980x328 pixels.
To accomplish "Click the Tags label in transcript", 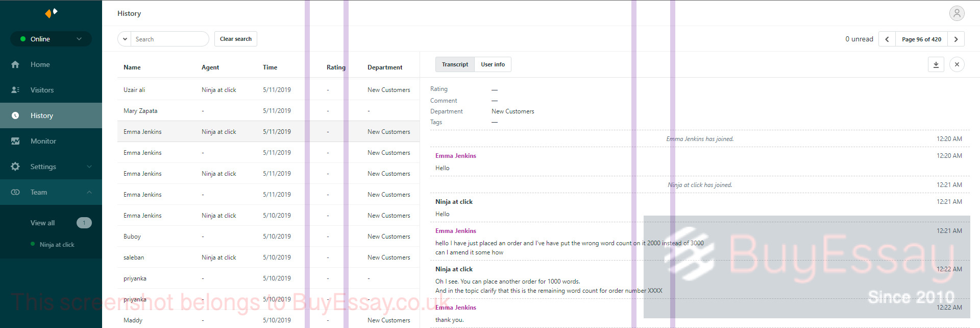I will [x=436, y=122].
